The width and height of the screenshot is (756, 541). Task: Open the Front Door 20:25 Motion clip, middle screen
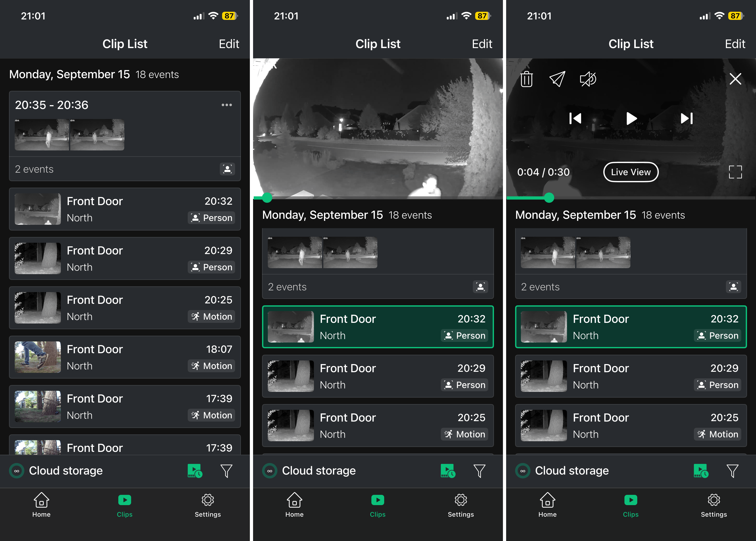[378, 425]
